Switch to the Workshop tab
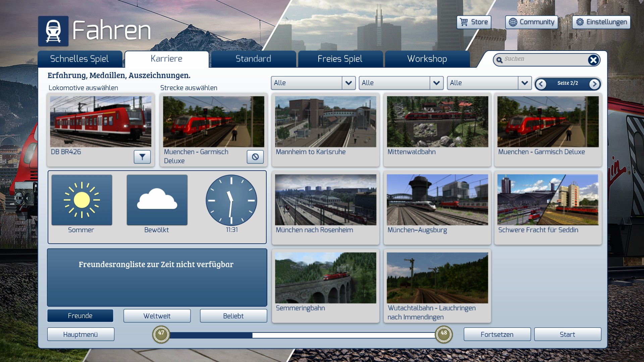 (x=427, y=59)
